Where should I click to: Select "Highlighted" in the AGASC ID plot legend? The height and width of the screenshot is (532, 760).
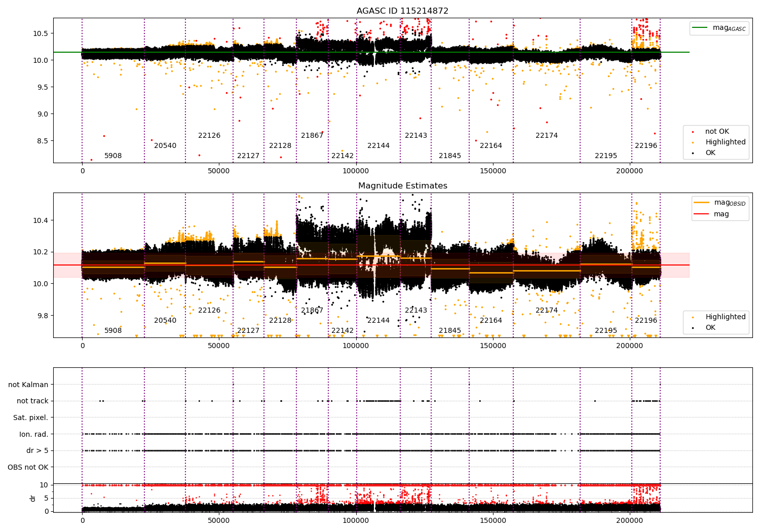(725, 142)
